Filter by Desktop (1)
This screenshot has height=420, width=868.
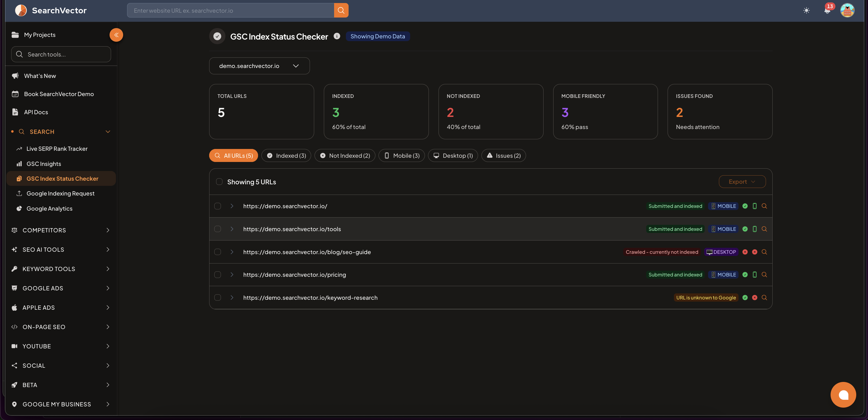(x=453, y=156)
